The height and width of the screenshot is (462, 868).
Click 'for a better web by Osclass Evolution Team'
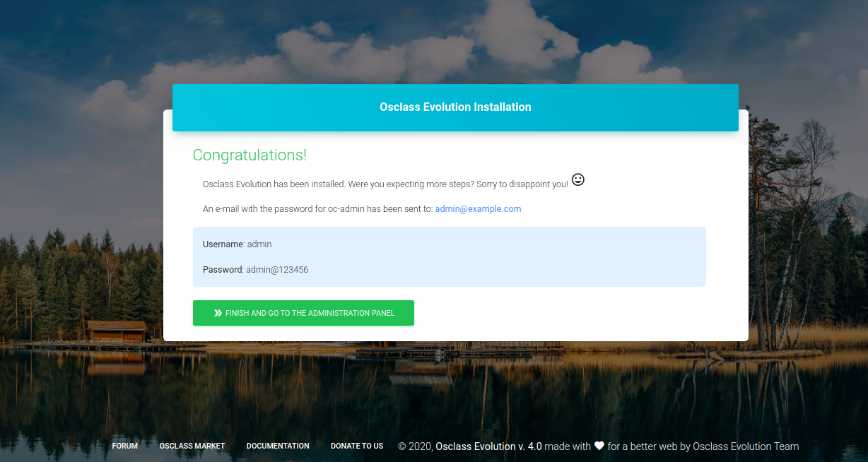pyautogui.click(x=703, y=446)
